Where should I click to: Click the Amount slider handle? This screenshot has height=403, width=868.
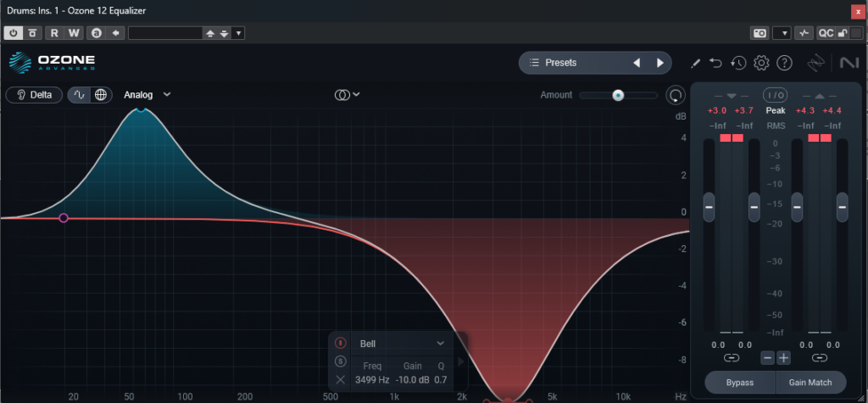pyautogui.click(x=618, y=95)
